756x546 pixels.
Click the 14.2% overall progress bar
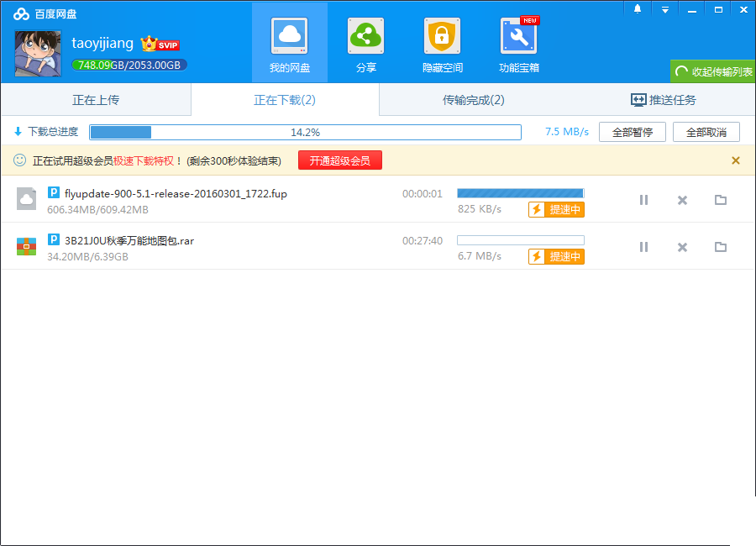(x=306, y=131)
